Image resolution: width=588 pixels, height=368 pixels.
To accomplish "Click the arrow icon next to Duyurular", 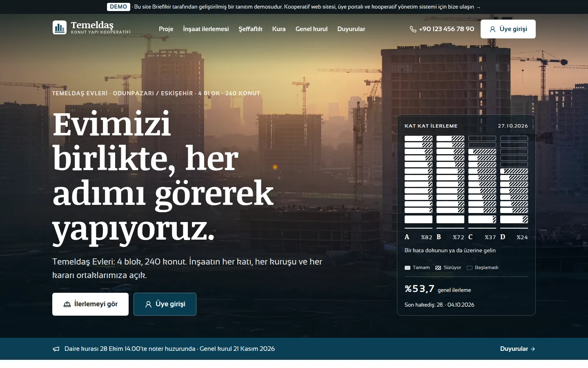I will tap(532, 349).
